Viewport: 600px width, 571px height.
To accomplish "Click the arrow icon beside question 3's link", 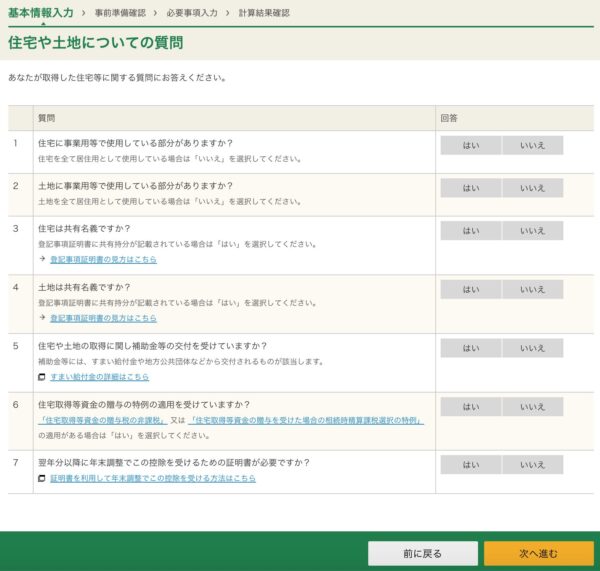I will [x=42, y=259].
